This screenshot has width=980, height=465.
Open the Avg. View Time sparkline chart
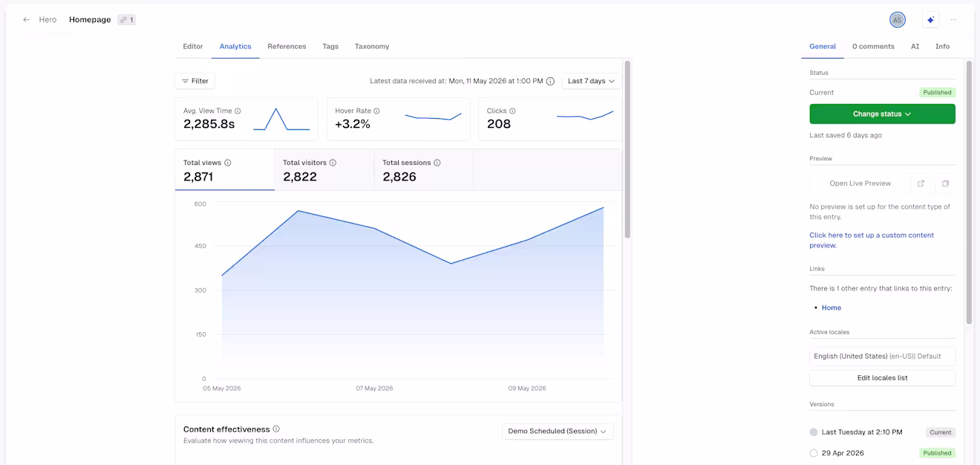(281, 120)
